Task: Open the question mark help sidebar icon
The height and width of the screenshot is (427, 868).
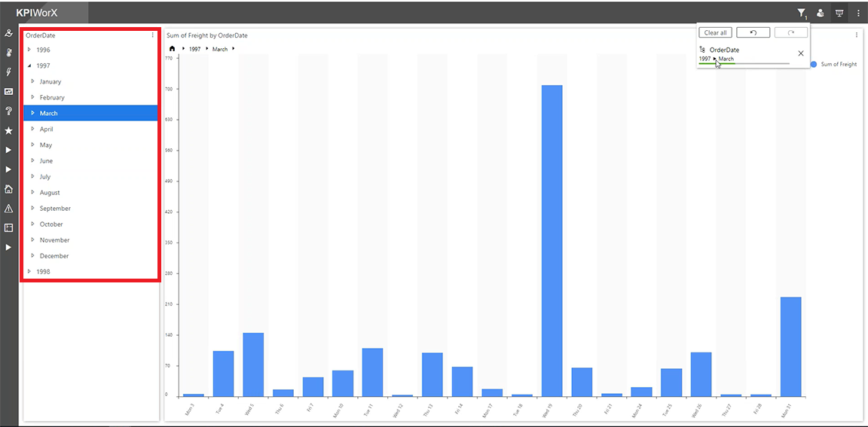Action: click(x=8, y=111)
